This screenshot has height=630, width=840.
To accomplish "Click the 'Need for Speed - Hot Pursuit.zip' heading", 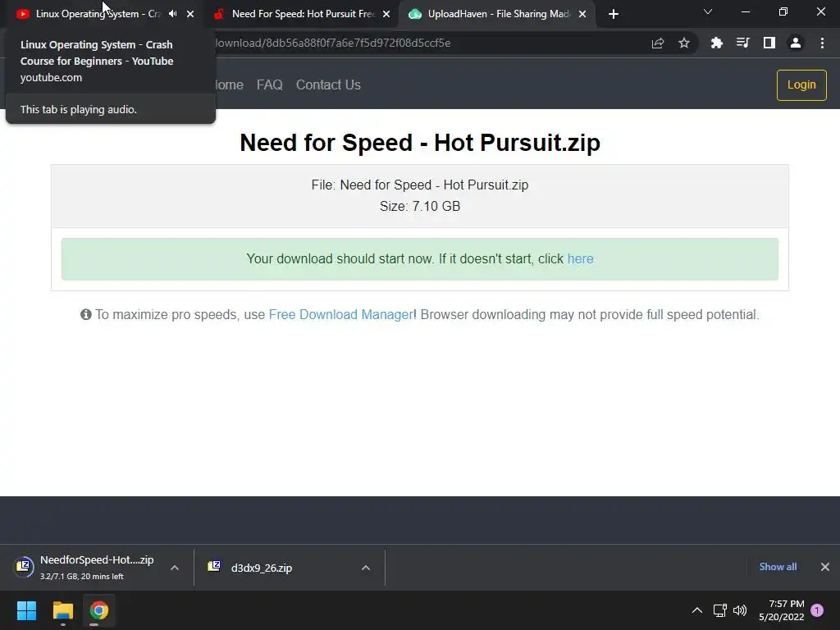I will [x=420, y=143].
